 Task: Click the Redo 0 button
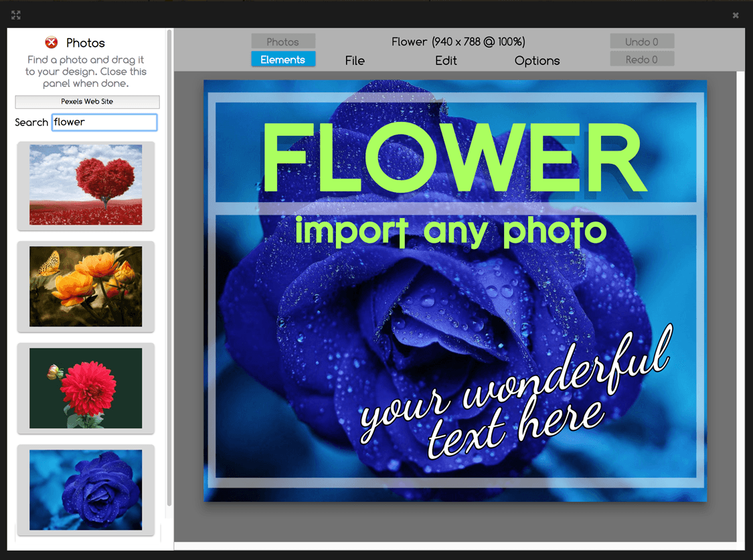coord(641,60)
